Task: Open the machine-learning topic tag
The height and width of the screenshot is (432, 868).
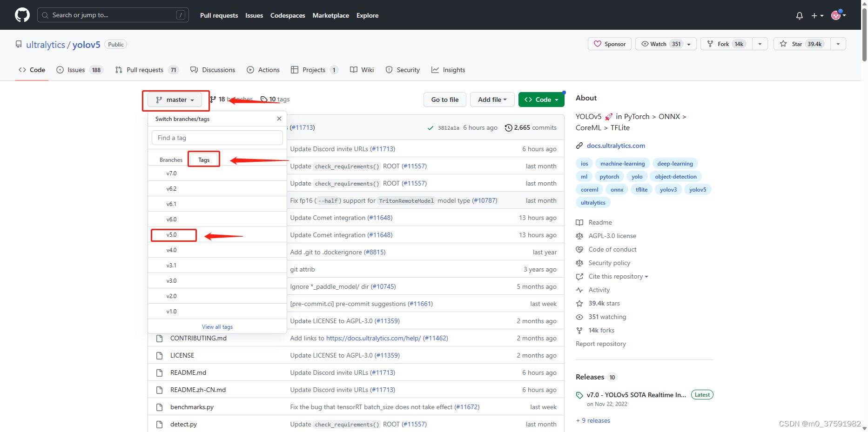Action: point(622,164)
